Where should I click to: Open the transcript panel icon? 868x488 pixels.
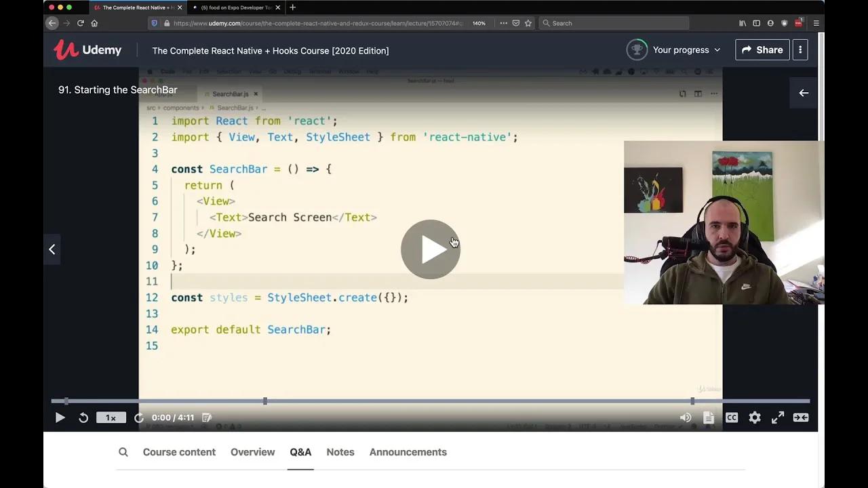[709, 418]
